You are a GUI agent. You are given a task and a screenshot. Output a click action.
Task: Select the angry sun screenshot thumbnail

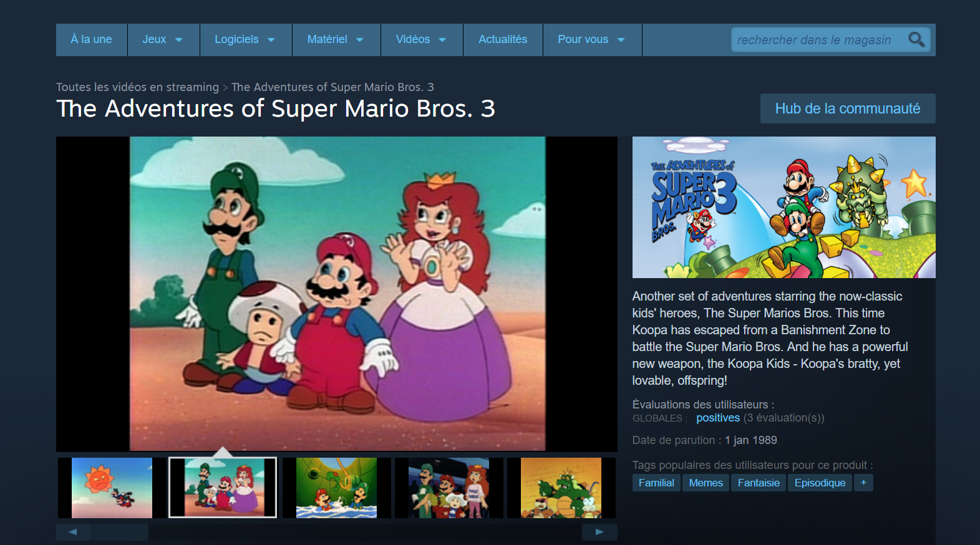[112, 488]
